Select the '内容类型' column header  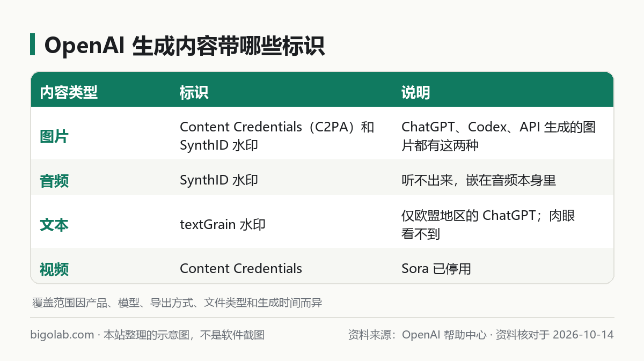[x=69, y=93]
